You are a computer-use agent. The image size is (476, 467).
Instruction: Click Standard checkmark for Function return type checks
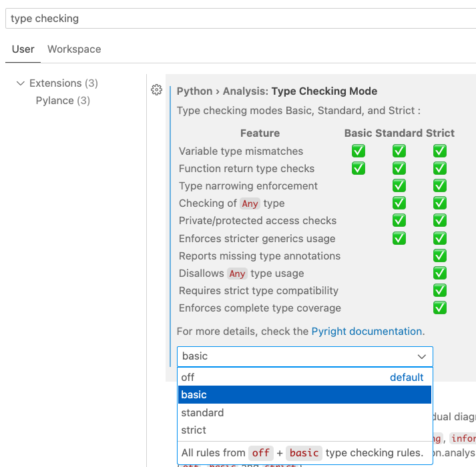[399, 169]
